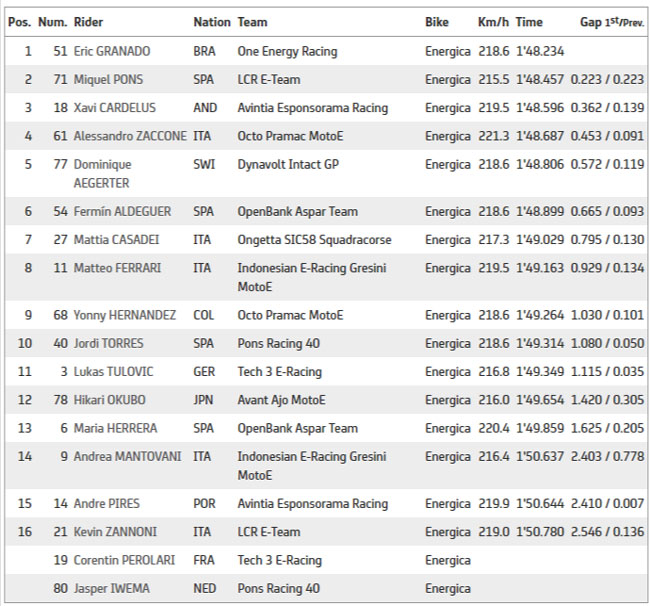Select rider Matteo FERRARI
Screen dimensions: 650x606
pyautogui.click(x=117, y=268)
